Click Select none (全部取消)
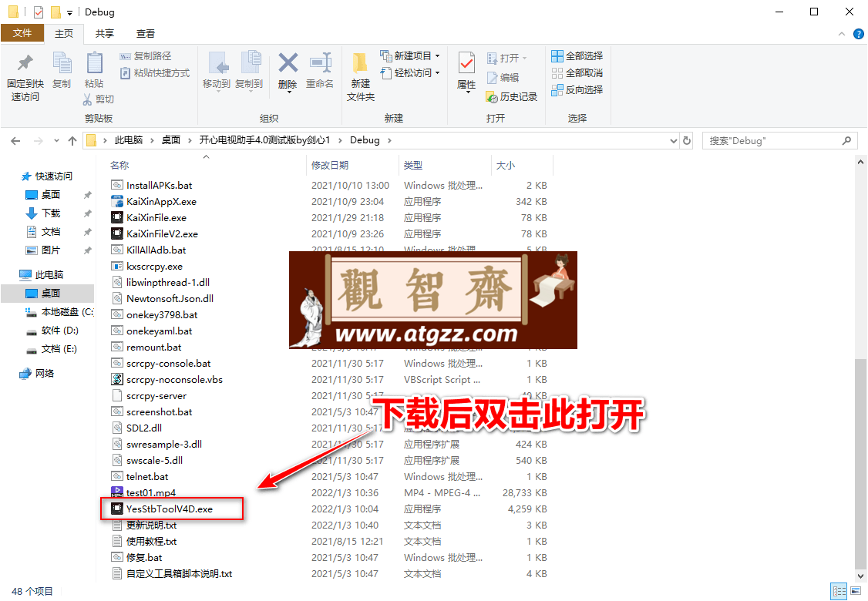This screenshot has height=601, width=868. tap(577, 73)
